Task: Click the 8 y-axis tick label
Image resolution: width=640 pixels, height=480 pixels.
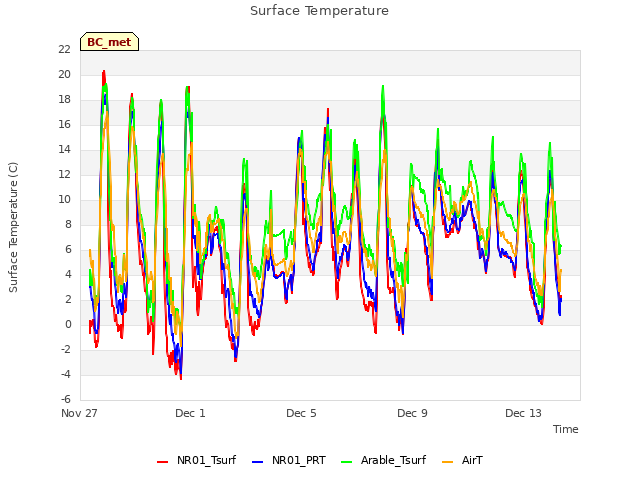Action: pos(68,224)
